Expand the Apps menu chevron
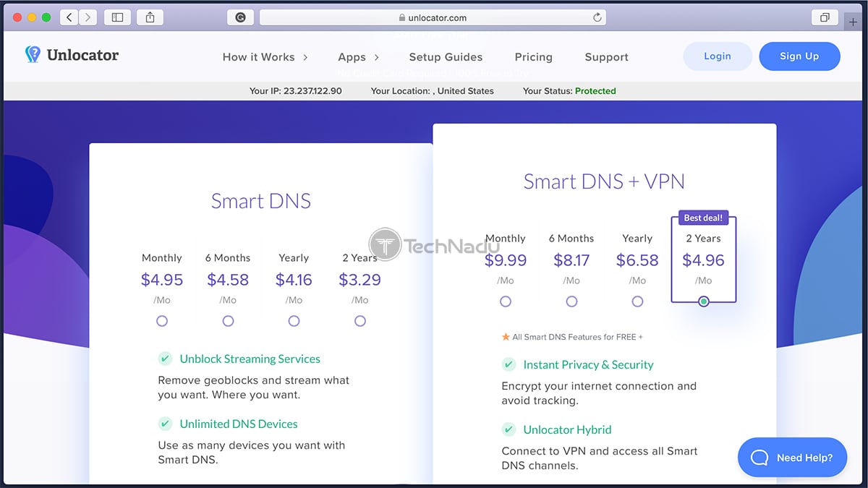The height and width of the screenshot is (488, 868). coord(376,57)
